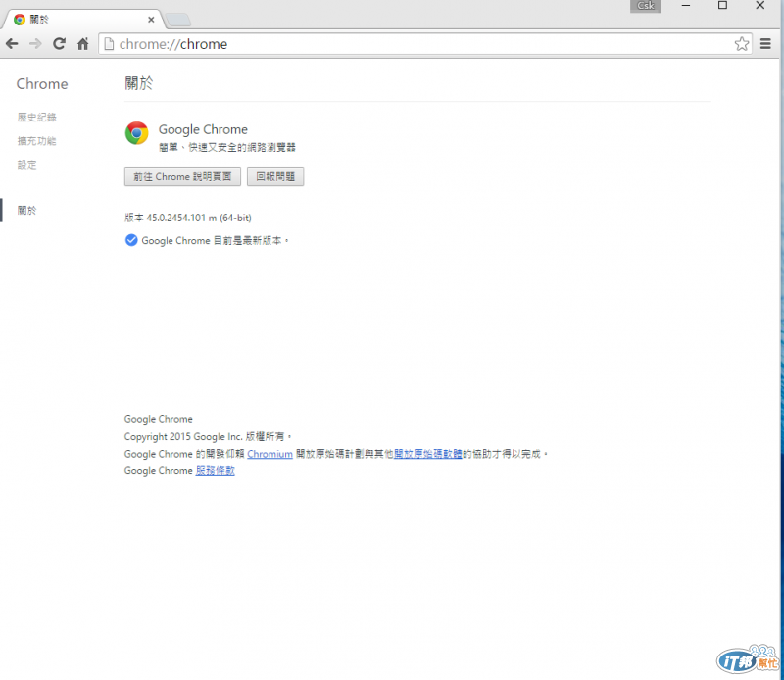Click the chrome://chrome address bar

425,44
